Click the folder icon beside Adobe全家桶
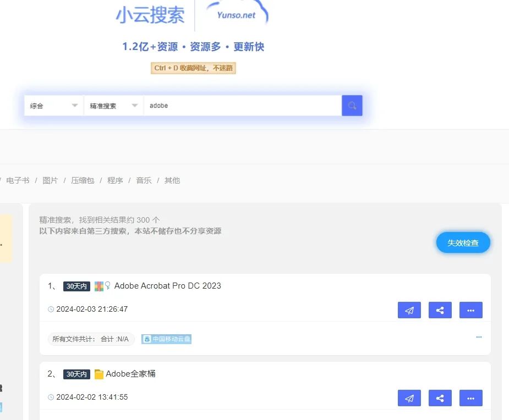The image size is (509, 420). tap(99, 374)
